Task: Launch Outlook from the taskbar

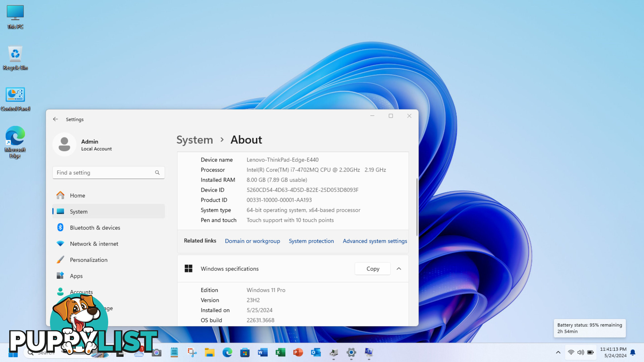Action: 316,352
